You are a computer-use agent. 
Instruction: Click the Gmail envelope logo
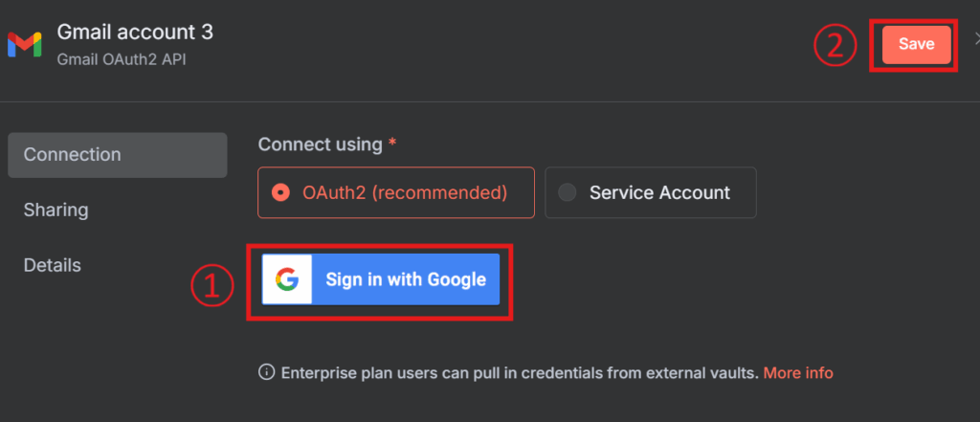[24, 43]
